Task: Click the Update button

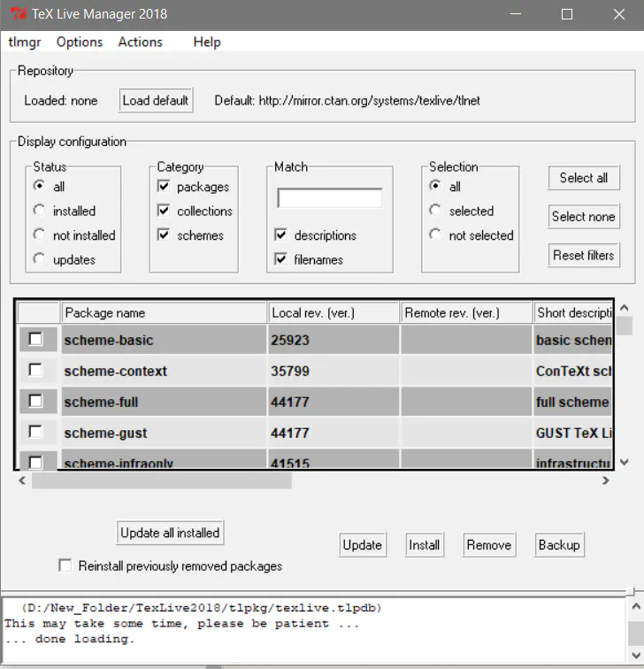Action: pyautogui.click(x=363, y=545)
